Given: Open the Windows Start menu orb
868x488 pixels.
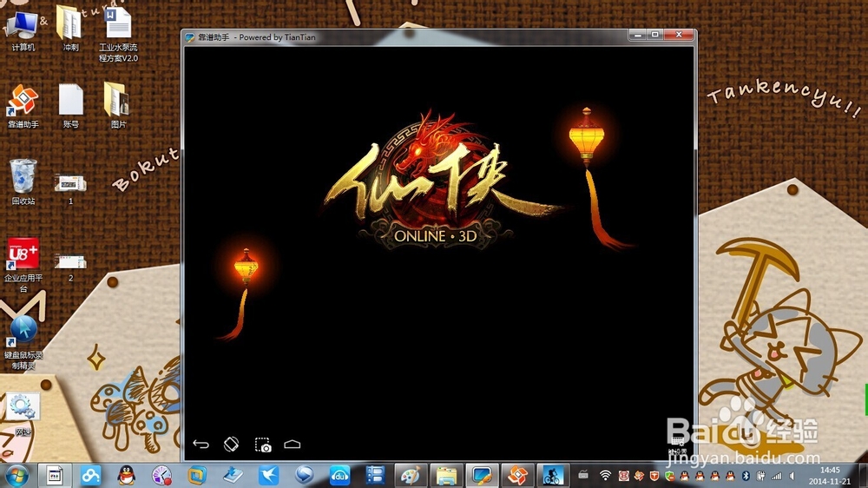Looking at the screenshot, I should tap(16, 476).
